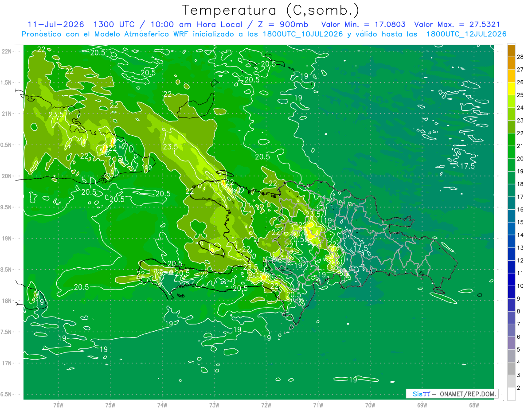Click the legend scale value '15'

tap(520, 222)
